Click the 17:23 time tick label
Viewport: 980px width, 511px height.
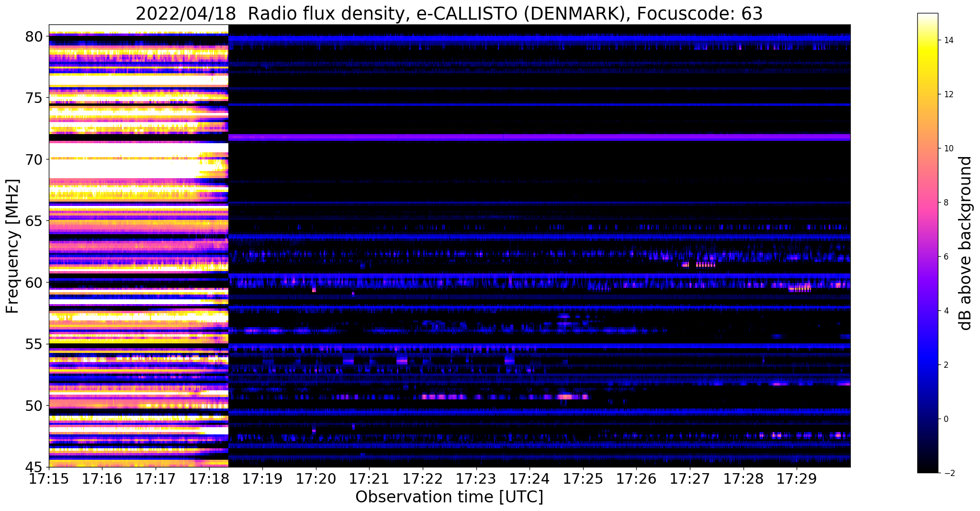point(476,479)
